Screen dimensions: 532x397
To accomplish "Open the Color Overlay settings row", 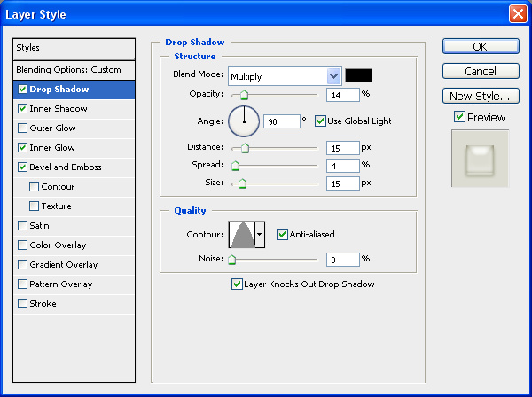I will (x=74, y=245).
